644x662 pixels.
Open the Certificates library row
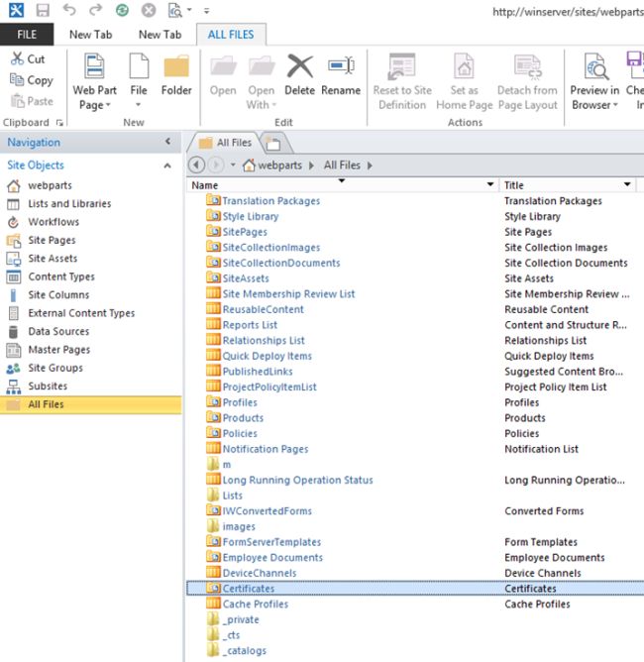[415, 589]
